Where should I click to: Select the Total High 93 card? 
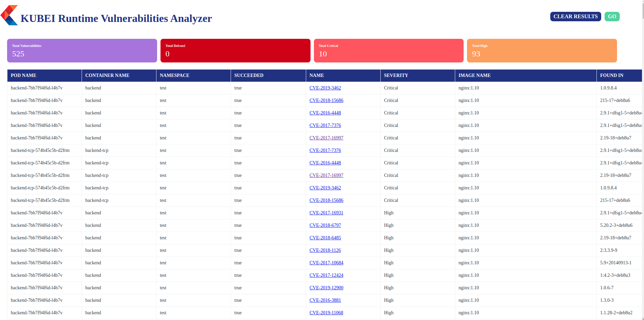542,51
